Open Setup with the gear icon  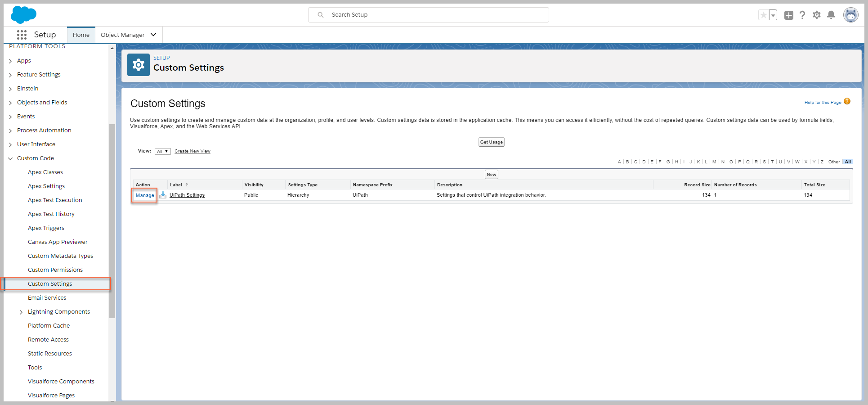pyautogui.click(x=817, y=15)
